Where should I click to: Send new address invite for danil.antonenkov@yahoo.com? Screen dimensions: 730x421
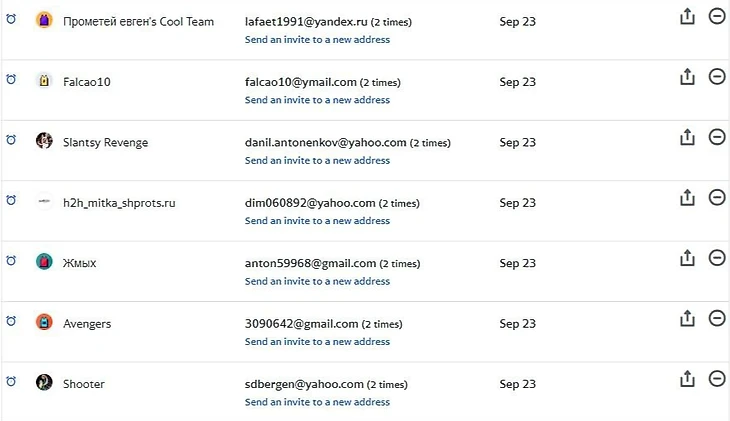(x=317, y=160)
